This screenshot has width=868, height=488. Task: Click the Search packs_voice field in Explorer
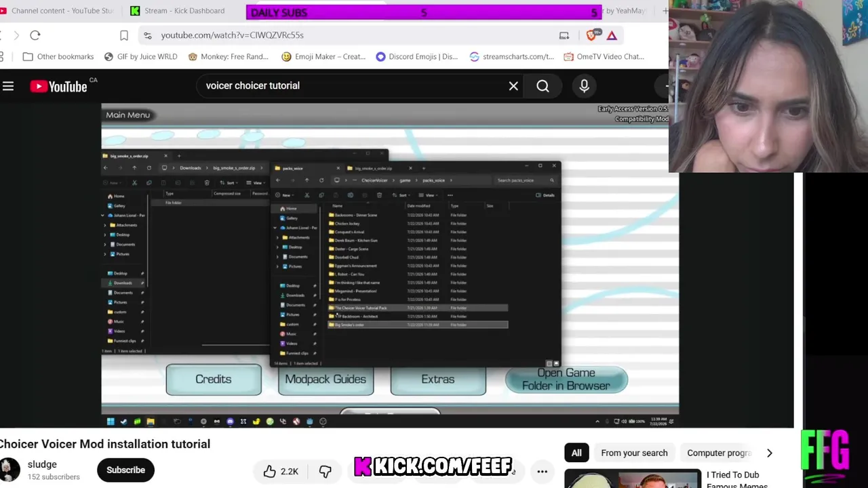[526, 180]
